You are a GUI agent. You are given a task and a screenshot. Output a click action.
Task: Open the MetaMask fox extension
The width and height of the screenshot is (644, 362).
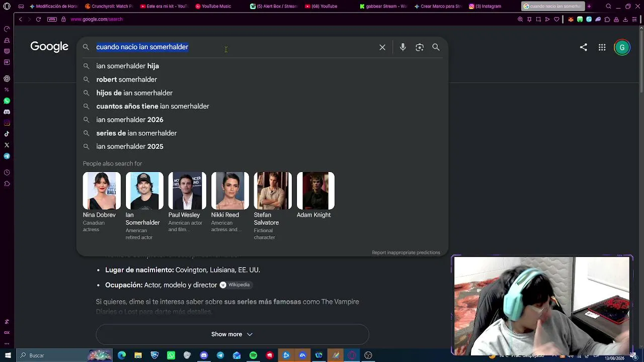pyautogui.click(x=571, y=19)
